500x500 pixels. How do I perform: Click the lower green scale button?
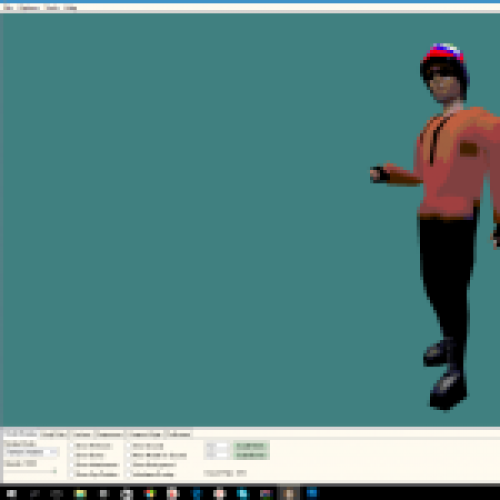(x=251, y=455)
